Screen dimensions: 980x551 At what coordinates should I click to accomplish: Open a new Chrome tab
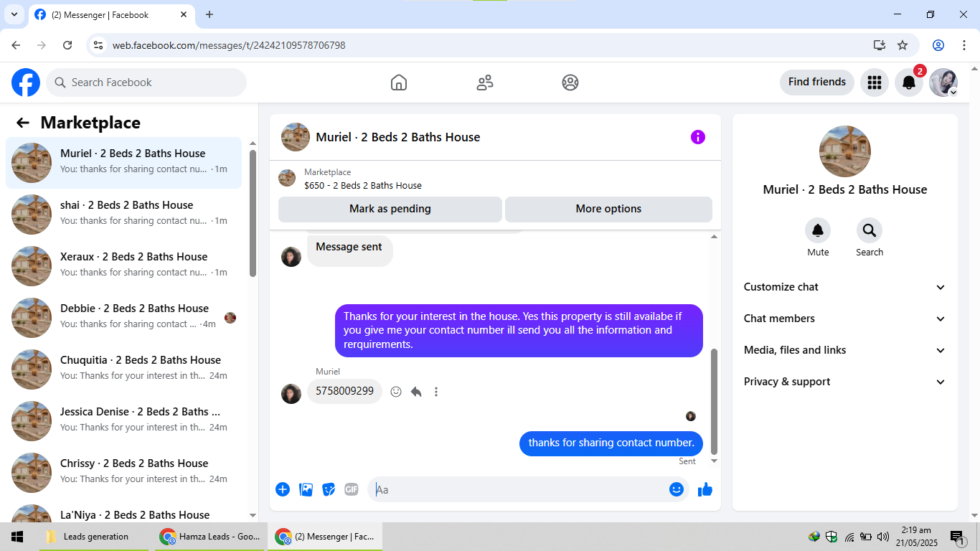click(x=209, y=14)
